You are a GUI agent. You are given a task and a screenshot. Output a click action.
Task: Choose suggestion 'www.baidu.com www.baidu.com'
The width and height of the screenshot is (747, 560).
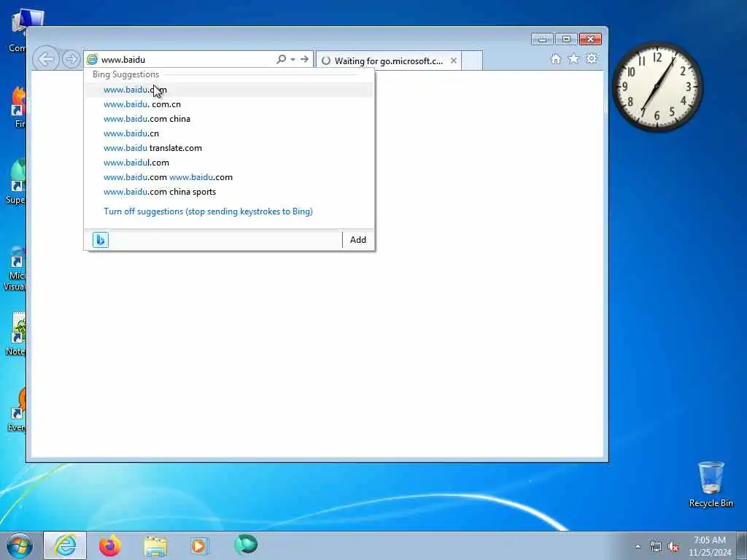229,177
